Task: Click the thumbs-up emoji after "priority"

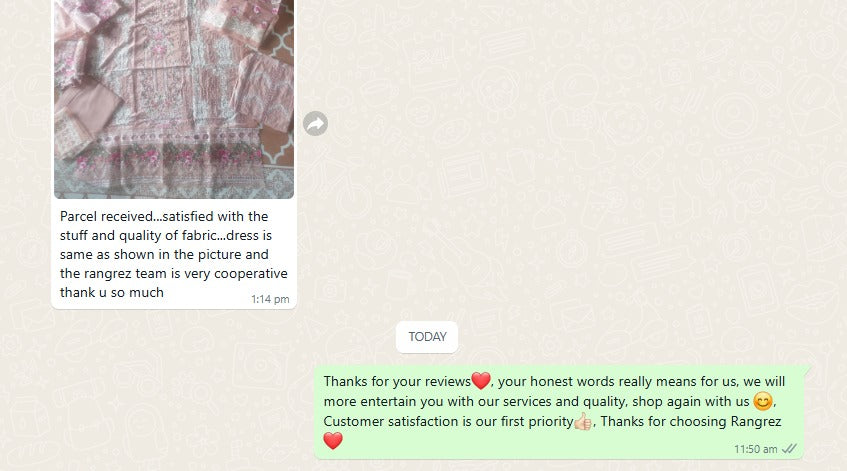Action: tap(583, 421)
